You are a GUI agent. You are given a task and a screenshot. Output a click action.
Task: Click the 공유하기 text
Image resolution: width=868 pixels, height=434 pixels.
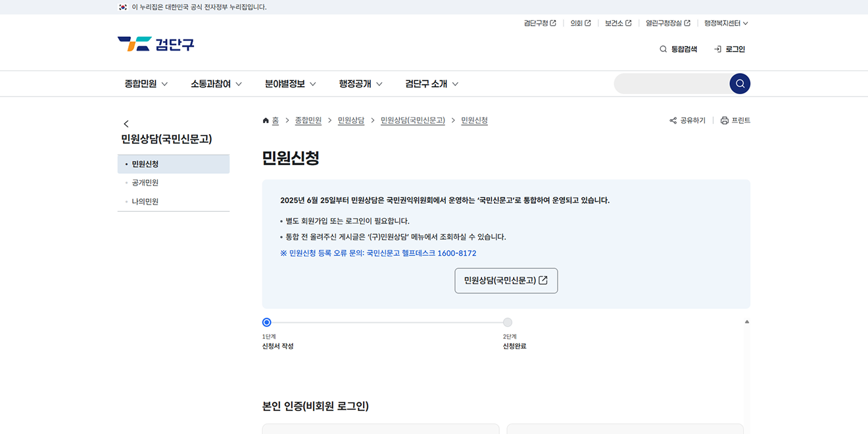point(692,120)
